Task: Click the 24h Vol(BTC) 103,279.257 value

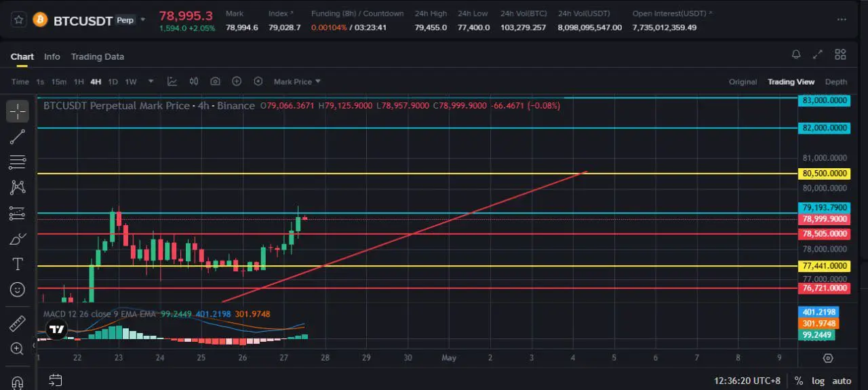Action: [x=523, y=27]
